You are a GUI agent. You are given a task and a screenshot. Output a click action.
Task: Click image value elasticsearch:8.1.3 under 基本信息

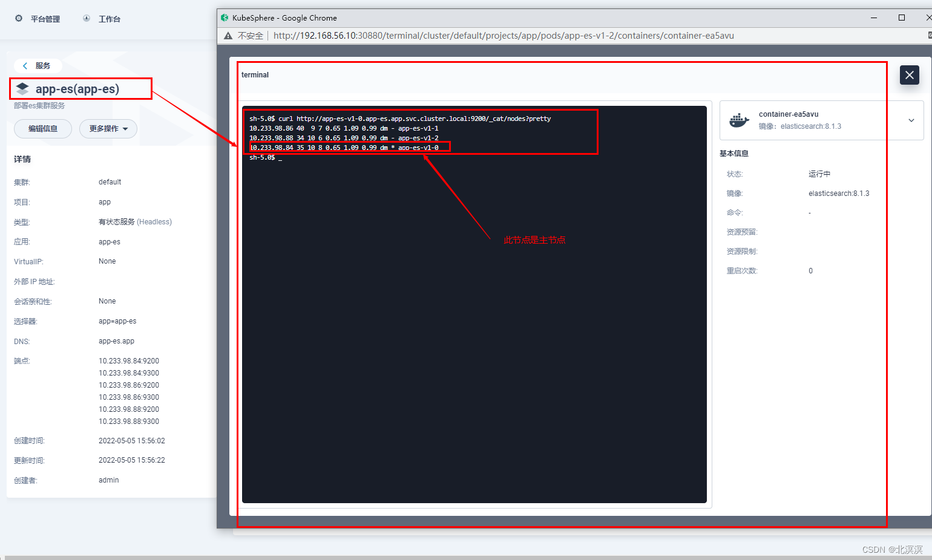click(839, 194)
